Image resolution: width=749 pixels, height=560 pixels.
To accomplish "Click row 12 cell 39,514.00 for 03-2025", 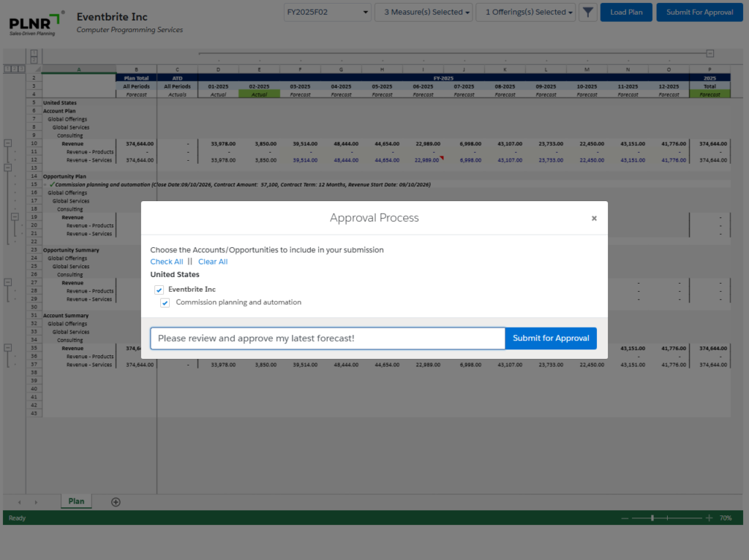I will coord(301,160).
